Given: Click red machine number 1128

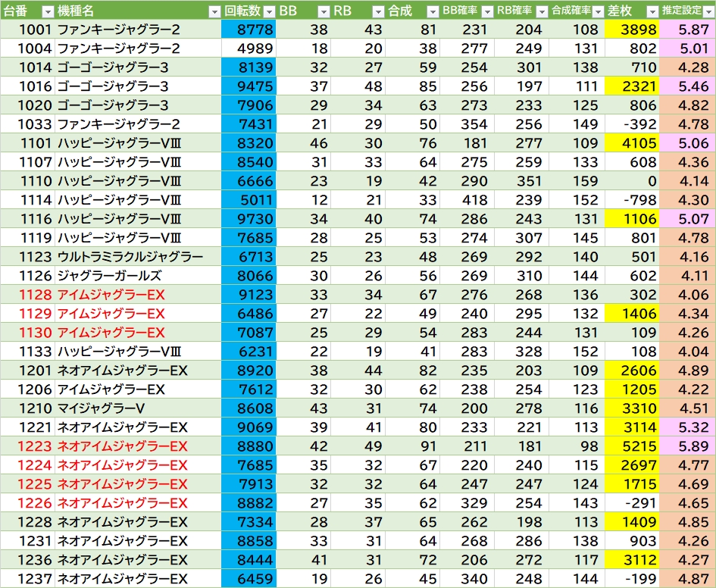Looking at the screenshot, I should click(x=27, y=295).
